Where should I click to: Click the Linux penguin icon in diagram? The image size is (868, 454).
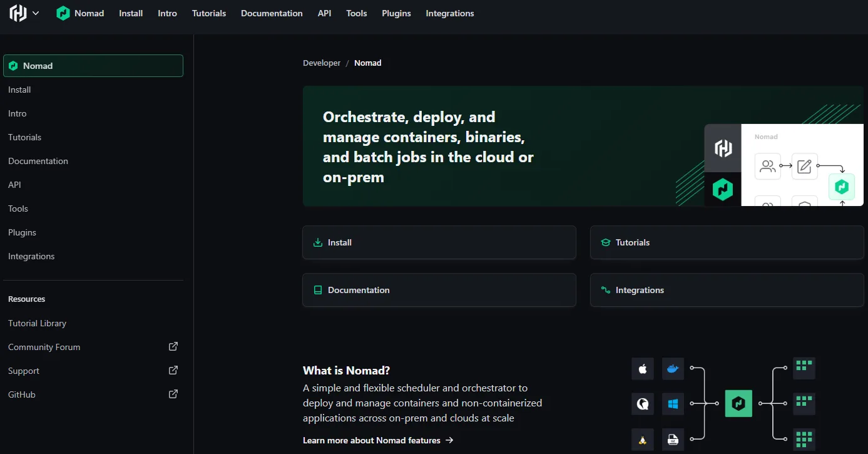tap(643, 440)
